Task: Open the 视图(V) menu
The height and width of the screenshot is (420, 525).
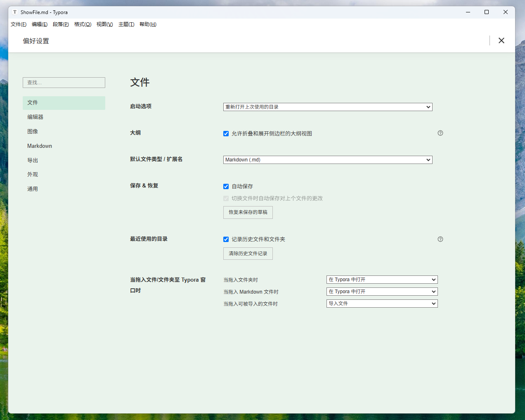Action: (x=104, y=24)
